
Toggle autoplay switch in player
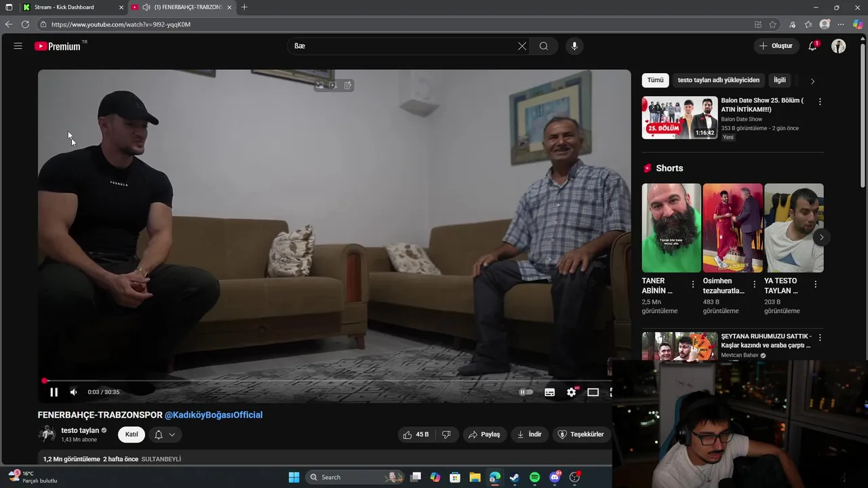[x=526, y=392]
